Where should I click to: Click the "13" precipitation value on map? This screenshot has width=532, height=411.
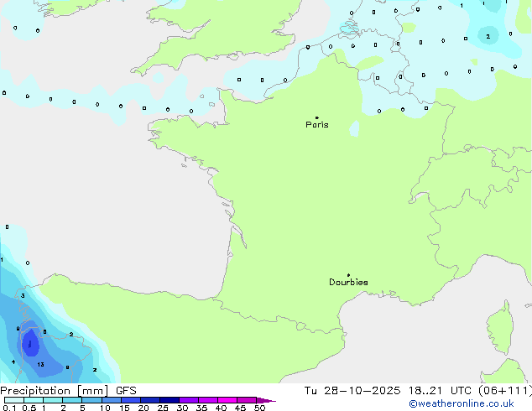(x=41, y=365)
